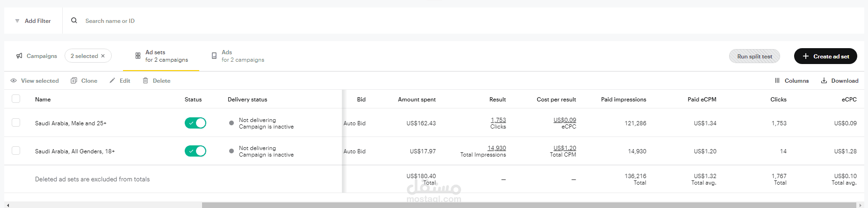The height and width of the screenshot is (208, 868).
Task: Click the Download arrow icon
Action: coord(824,80)
